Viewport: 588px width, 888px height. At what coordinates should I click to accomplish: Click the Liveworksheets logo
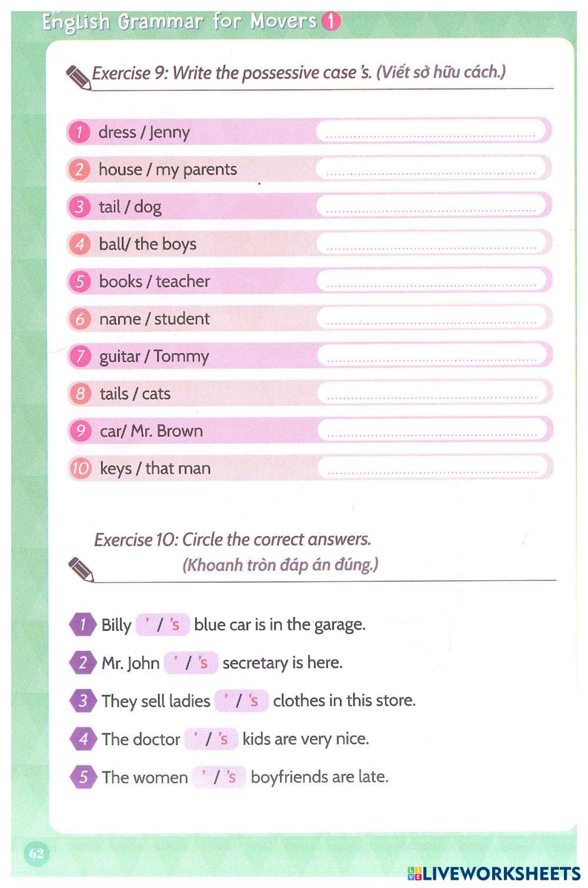(x=493, y=873)
